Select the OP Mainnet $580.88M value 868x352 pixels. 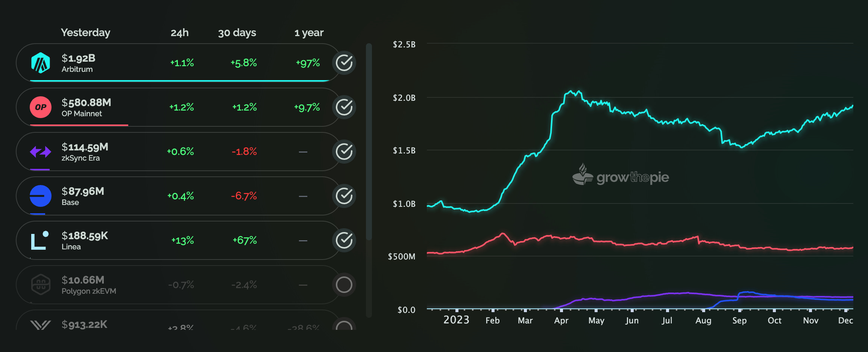(86, 103)
